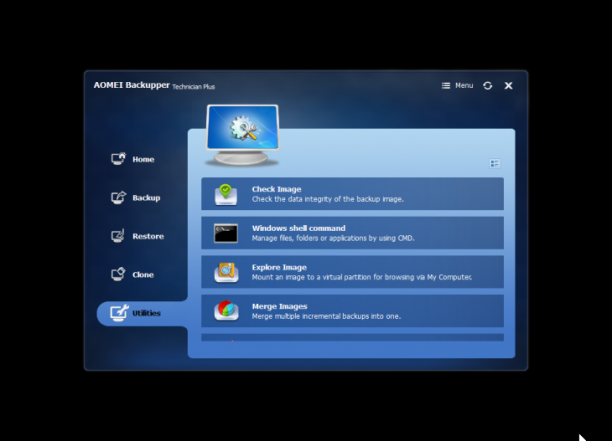Open the Menu dropdown

pos(457,85)
